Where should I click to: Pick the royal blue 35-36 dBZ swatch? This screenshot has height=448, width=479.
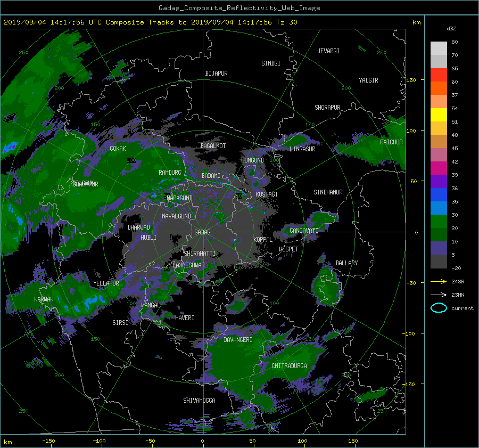pos(439,195)
